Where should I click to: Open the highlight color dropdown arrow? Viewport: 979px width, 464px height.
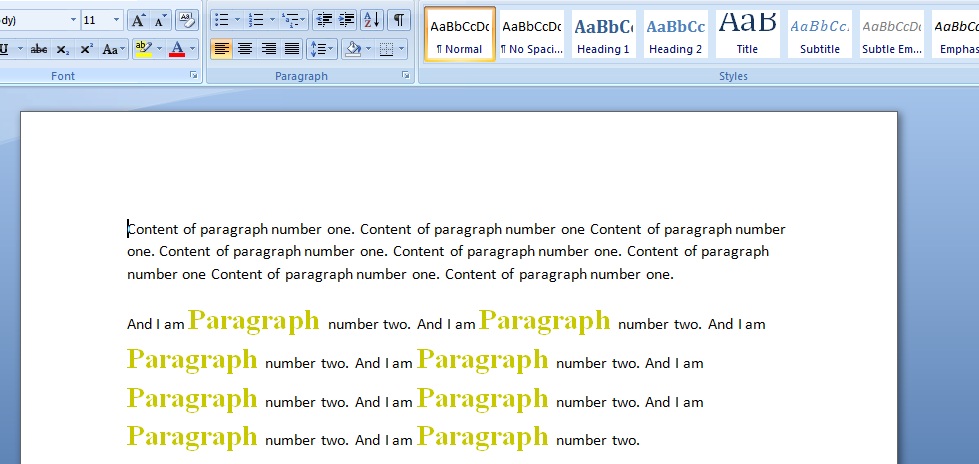[x=159, y=49]
